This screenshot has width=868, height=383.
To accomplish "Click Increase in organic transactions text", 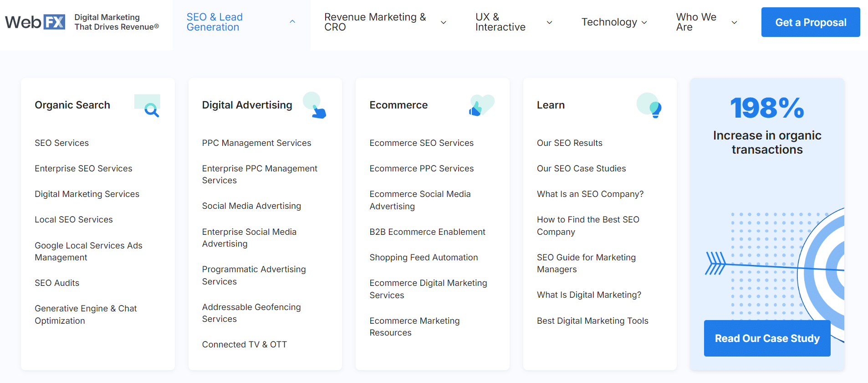I will click(x=767, y=142).
